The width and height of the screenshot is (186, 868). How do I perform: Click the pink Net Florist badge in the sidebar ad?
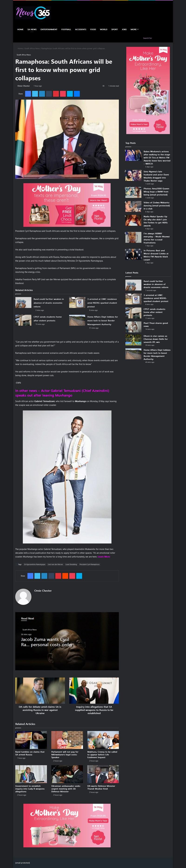click(x=160, y=126)
